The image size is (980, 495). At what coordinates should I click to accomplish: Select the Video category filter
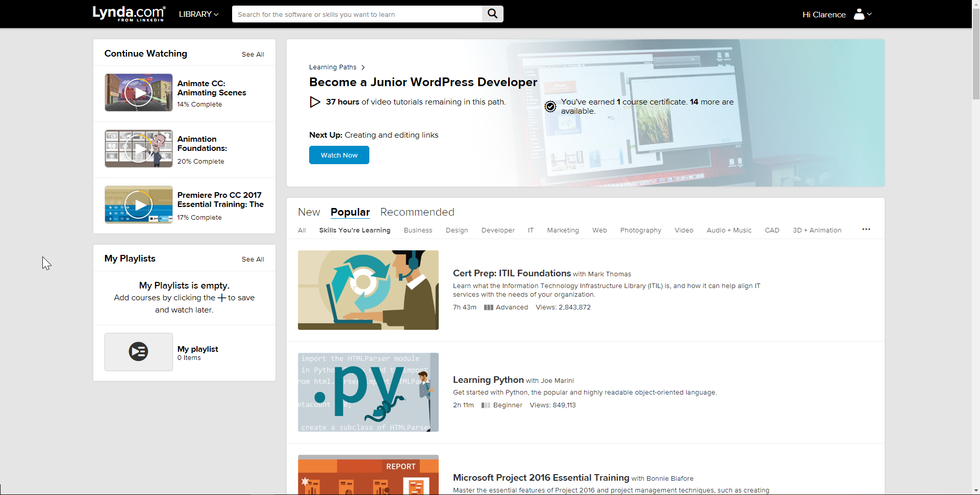[x=684, y=230]
